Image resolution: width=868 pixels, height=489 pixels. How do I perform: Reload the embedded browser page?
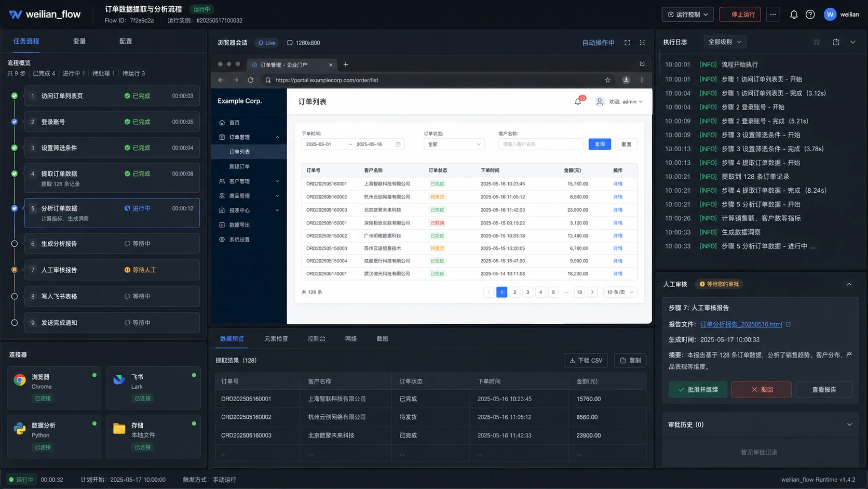click(251, 80)
